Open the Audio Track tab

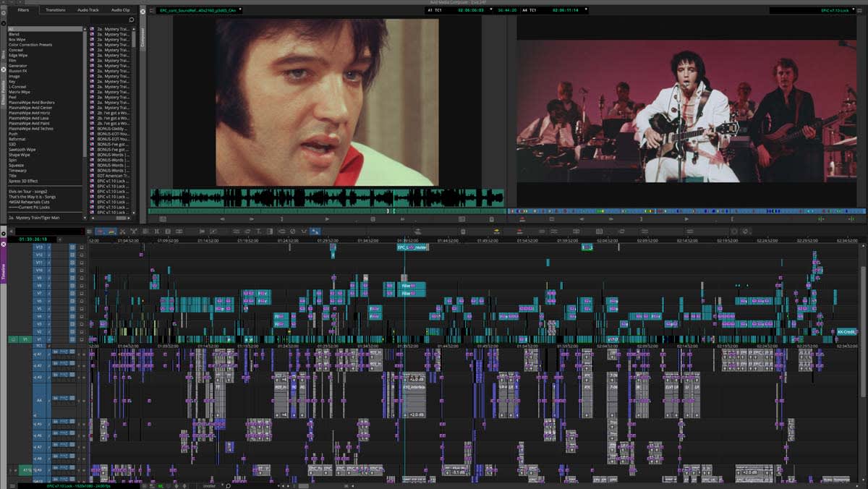pyautogui.click(x=88, y=10)
